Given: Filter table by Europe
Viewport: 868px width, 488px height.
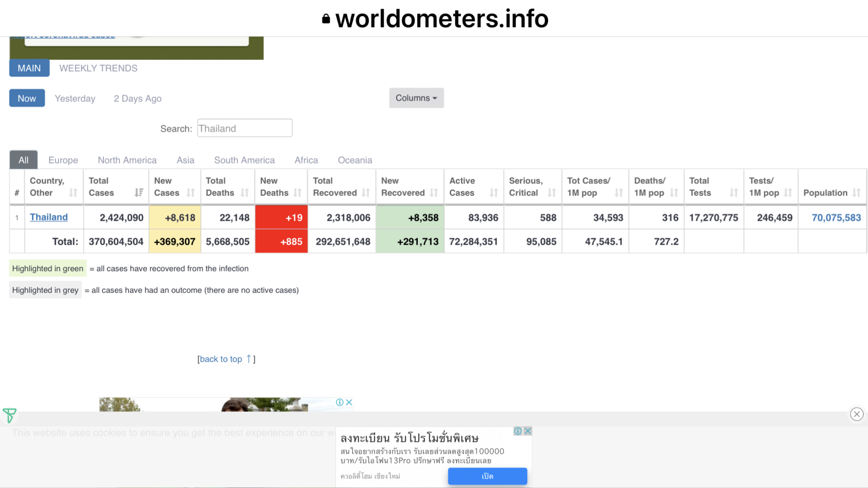Looking at the screenshot, I should [x=63, y=160].
